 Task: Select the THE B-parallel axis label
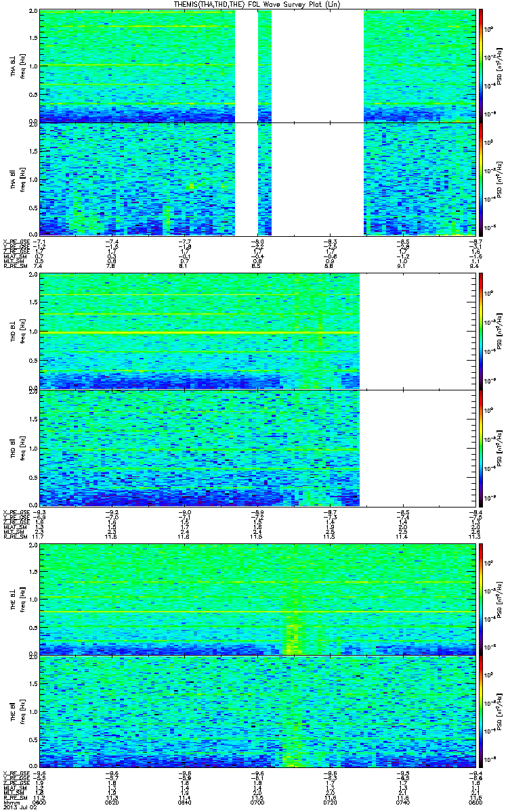click(x=14, y=710)
